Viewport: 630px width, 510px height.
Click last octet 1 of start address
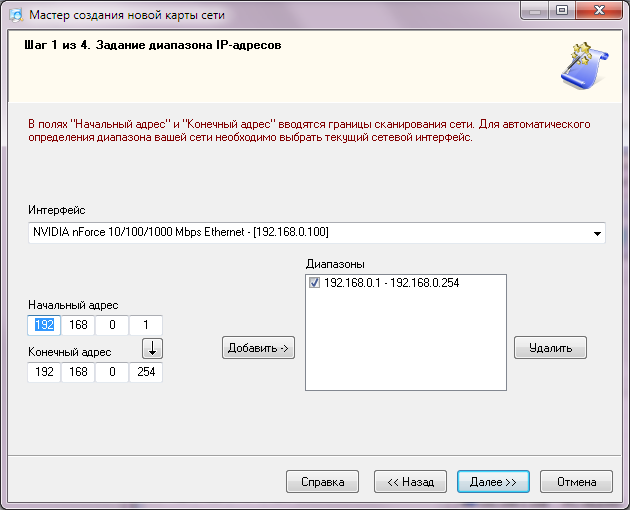[146, 325]
